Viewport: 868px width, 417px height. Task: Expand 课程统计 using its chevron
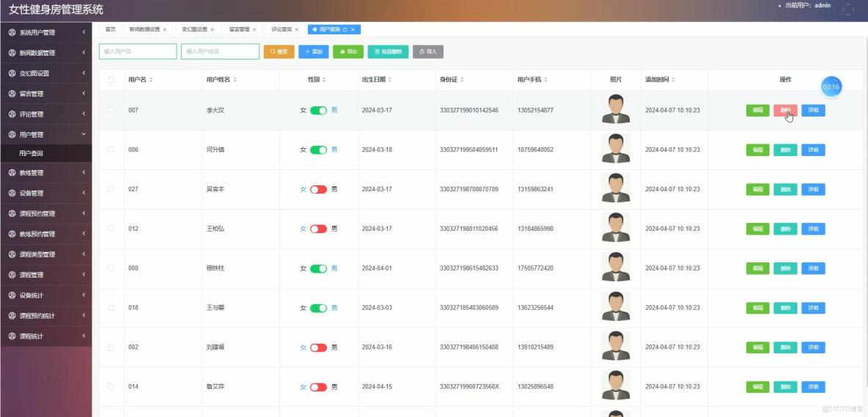pos(84,336)
